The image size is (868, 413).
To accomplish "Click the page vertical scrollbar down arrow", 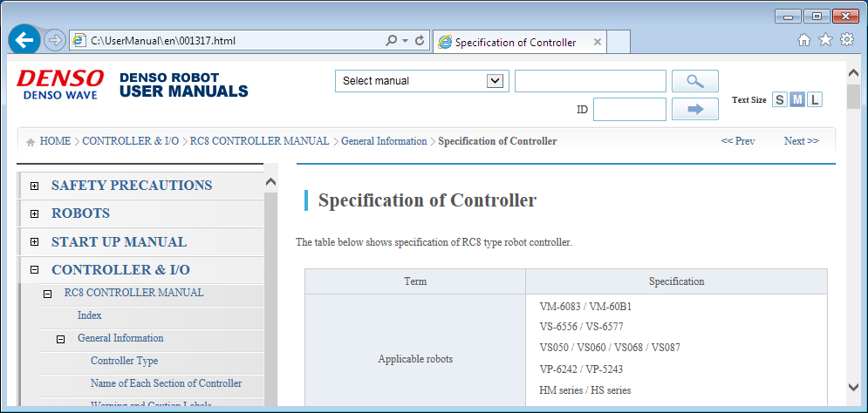I will 853,388.
